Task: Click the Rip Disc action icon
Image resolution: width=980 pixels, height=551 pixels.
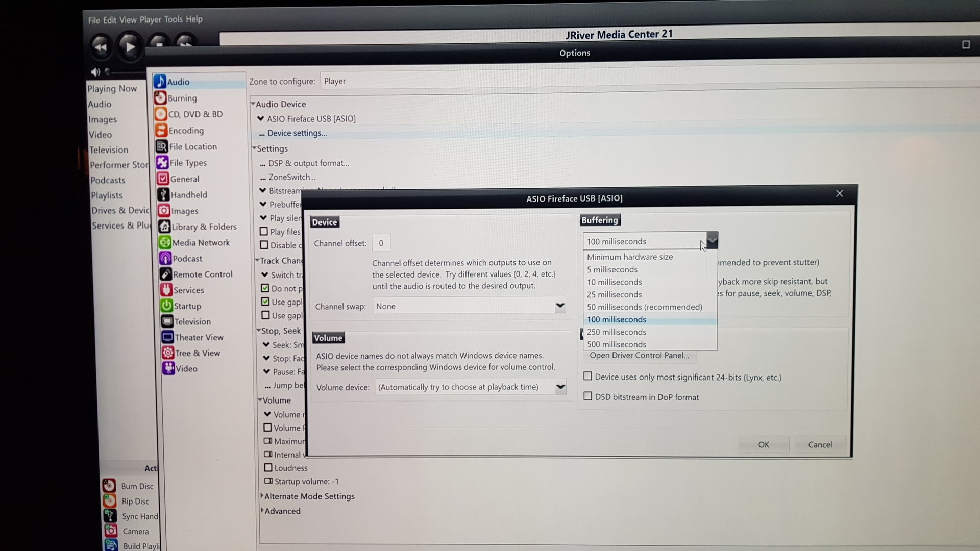Action: coord(109,501)
